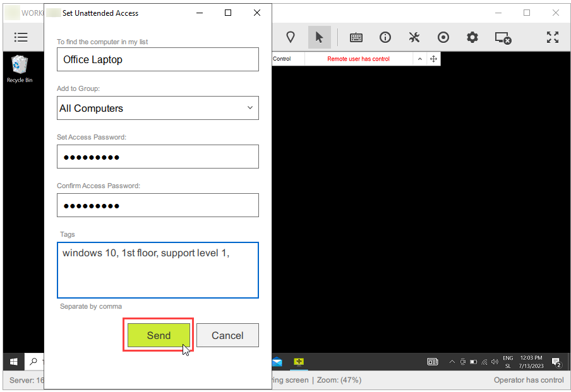Open the hamburger menu at top left

(21, 37)
